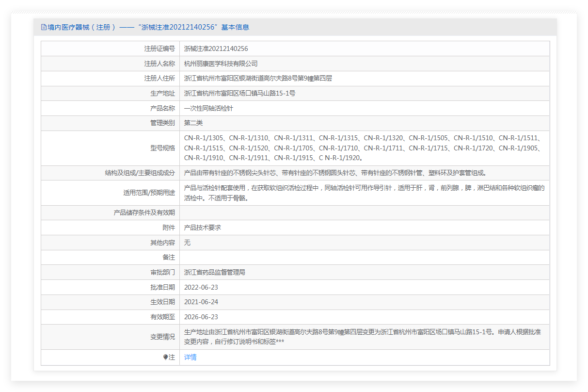Click the 注册人住所 row label

click(159, 79)
